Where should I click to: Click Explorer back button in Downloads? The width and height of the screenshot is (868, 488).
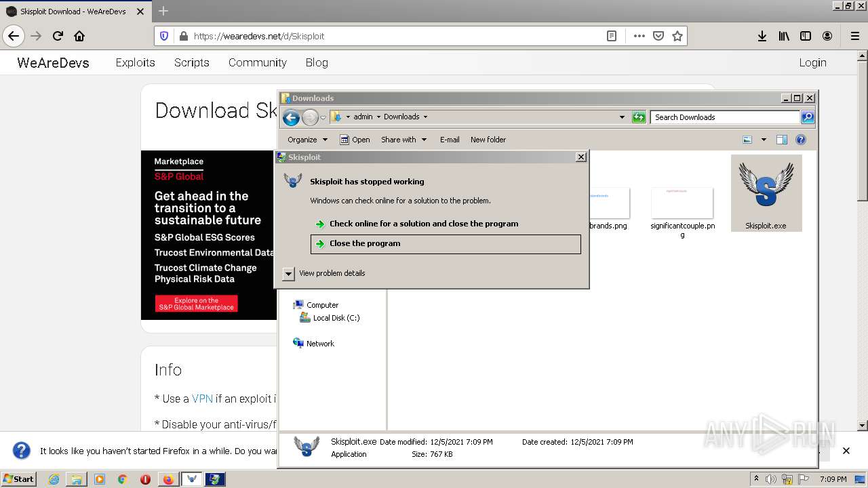tap(291, 117)
